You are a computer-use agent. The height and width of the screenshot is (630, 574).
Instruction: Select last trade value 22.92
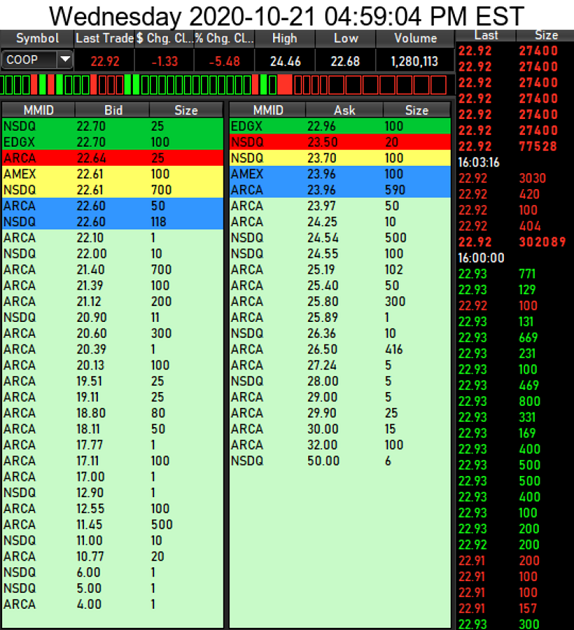click(x=105, y=61)
